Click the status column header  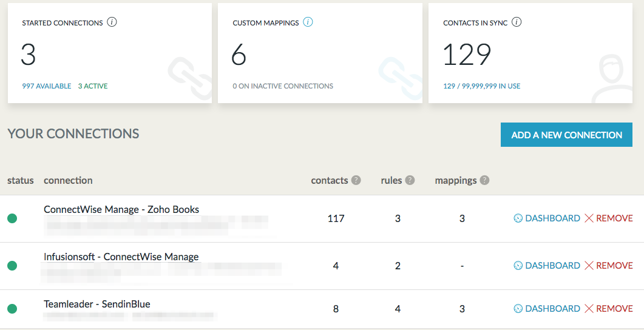(21, 180)
